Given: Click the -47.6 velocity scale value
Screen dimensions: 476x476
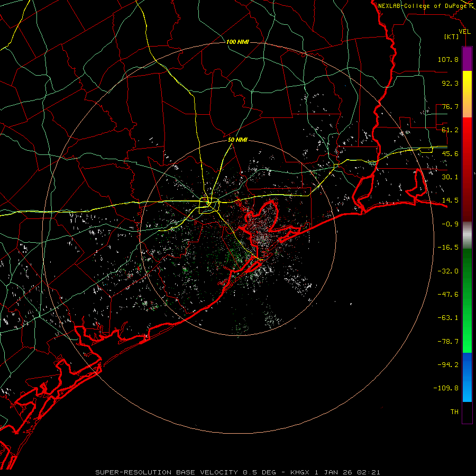Looking at the screenshot, I should (448, 295).
